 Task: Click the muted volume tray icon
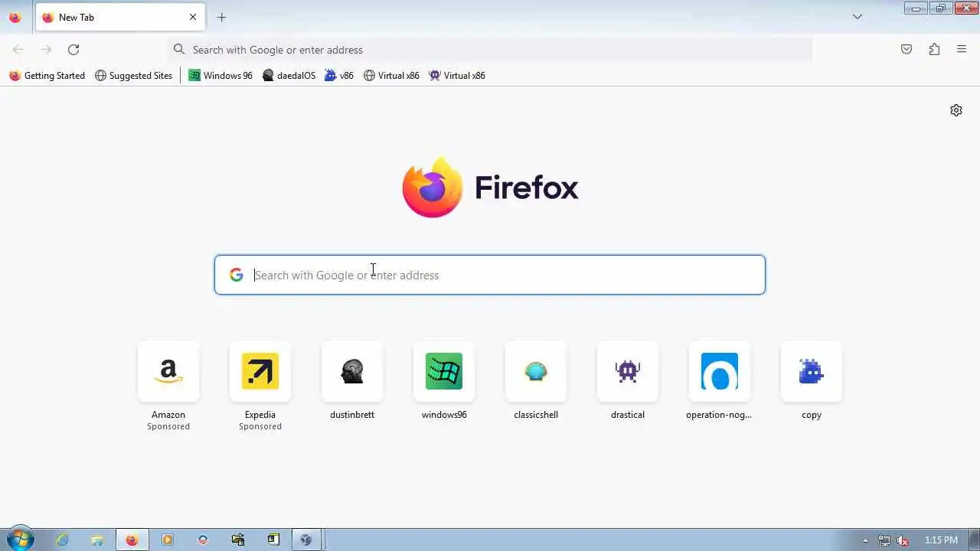tap(903, 540)
